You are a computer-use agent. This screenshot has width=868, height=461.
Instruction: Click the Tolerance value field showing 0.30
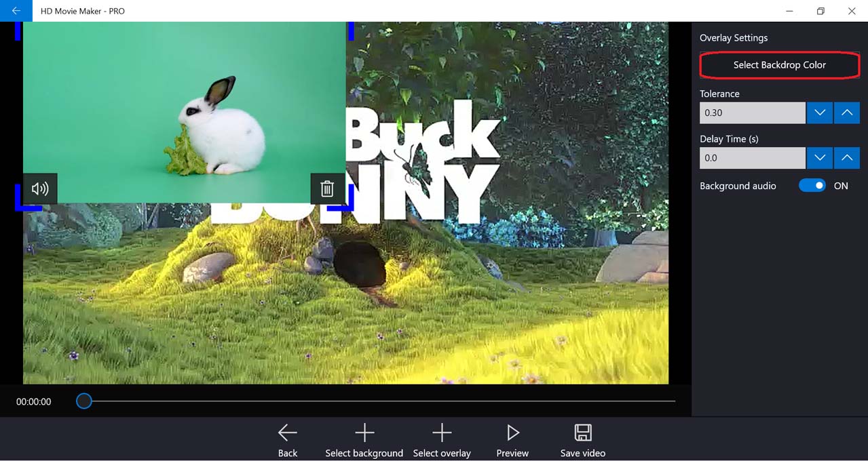point(752,113)
